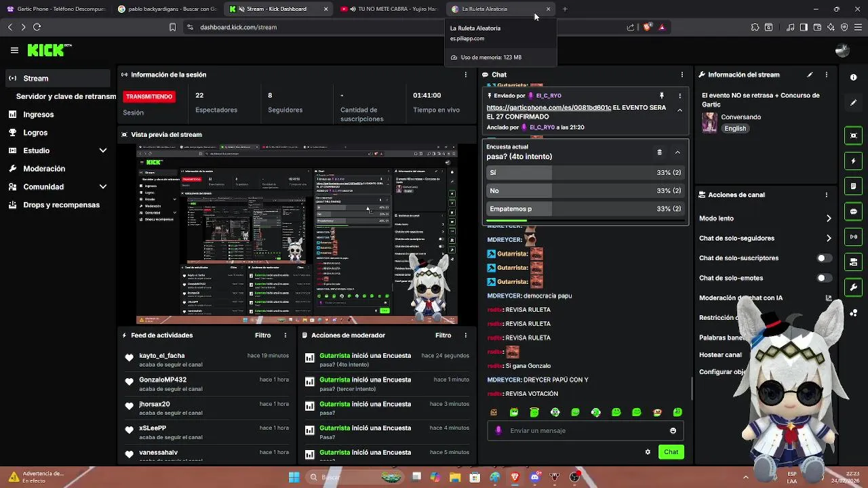
Task: Toggle the lightning bolt activity widget icon
Action: pos(853,161)
